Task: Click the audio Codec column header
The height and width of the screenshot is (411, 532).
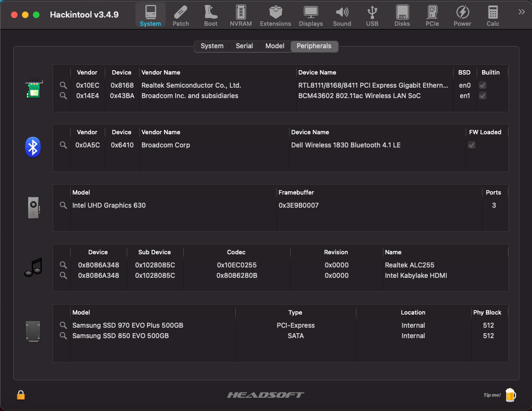Action: [x=236, y=252]
